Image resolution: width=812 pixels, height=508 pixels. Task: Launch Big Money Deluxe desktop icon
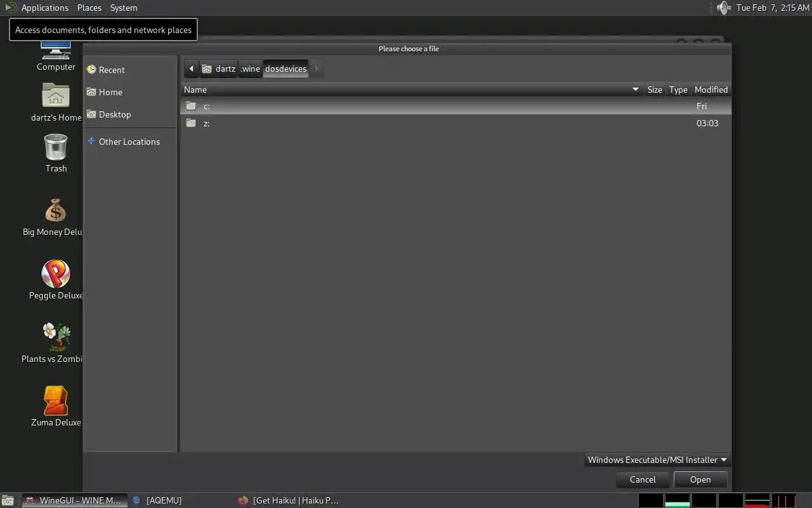pos(55,217)
